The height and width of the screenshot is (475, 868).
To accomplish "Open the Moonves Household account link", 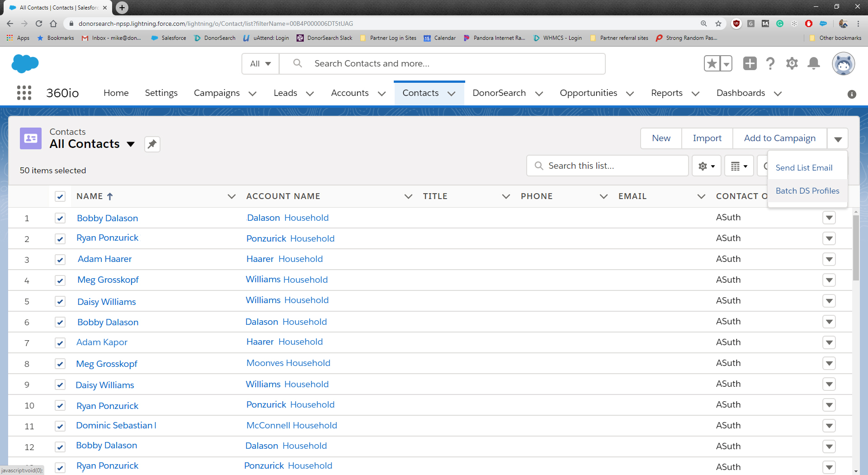I will [288, 363].
